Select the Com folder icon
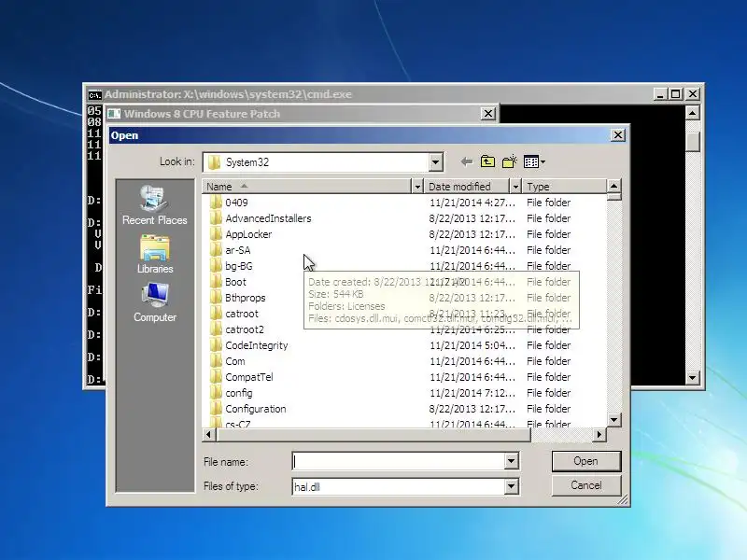Screen dimensions: 747x560 click(x=216, y=361)
